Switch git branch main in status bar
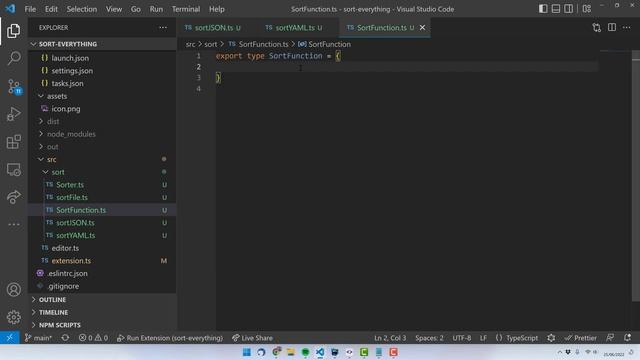640x360 pixels. coord(38,338)
